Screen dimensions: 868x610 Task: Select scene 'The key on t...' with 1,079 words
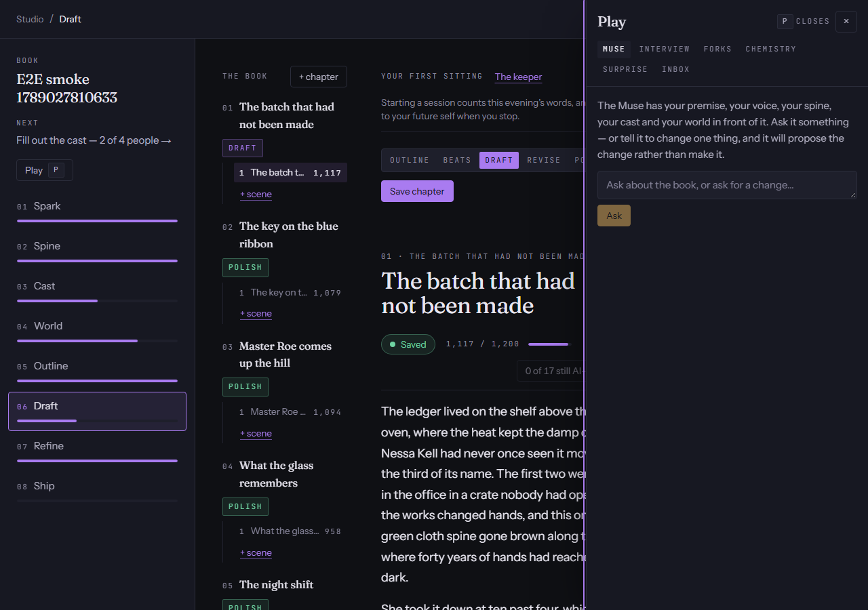click(290, 292)
